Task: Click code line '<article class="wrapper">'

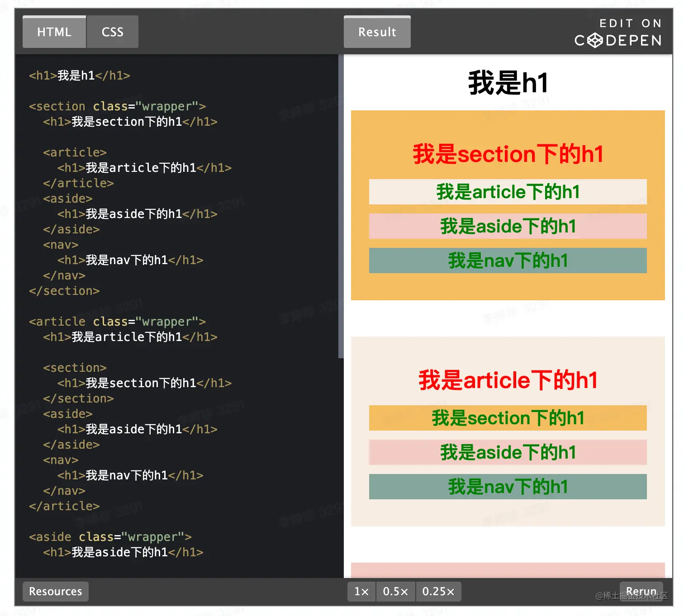Action: point(118,322)
